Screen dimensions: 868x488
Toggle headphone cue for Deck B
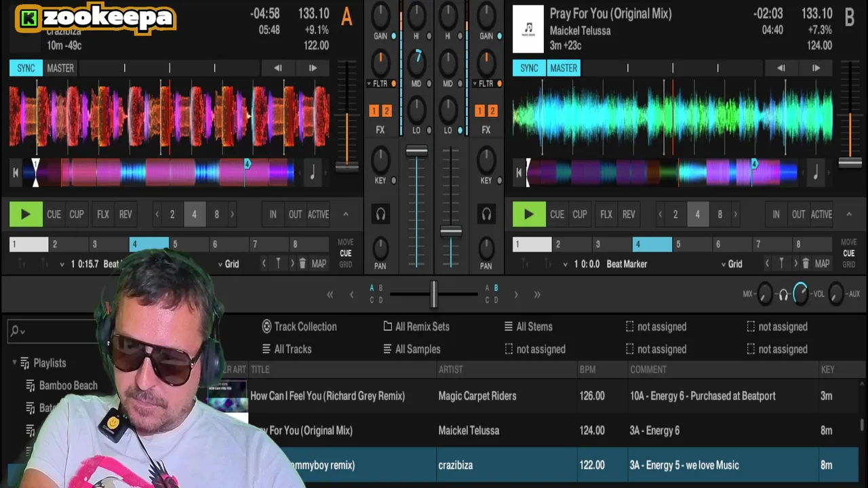coord(486,215)
